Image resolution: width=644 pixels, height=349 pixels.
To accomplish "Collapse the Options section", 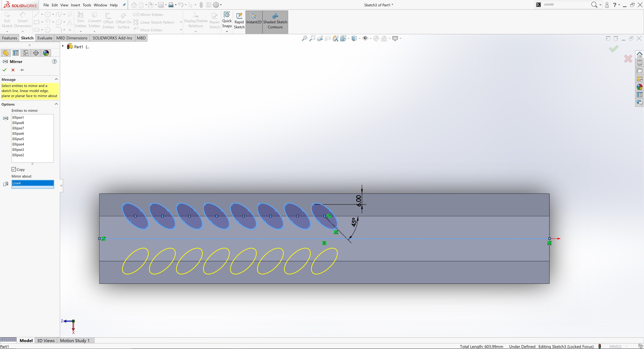I will 56,104.
